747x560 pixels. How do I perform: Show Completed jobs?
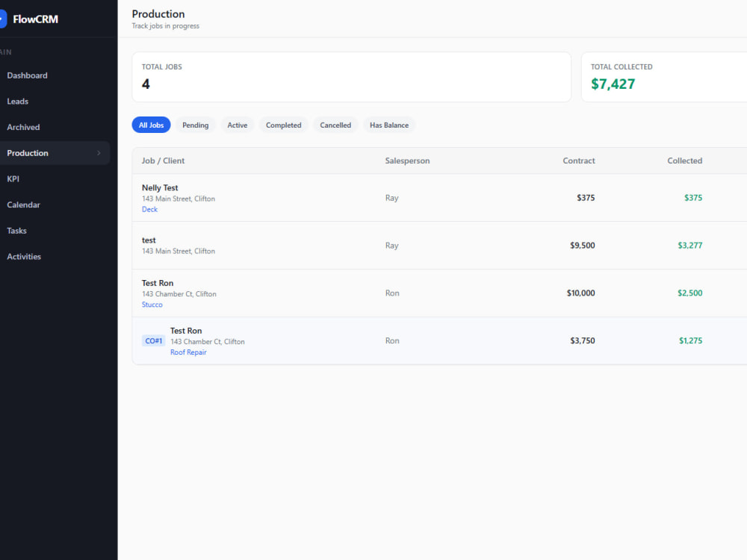click(283, 125)
